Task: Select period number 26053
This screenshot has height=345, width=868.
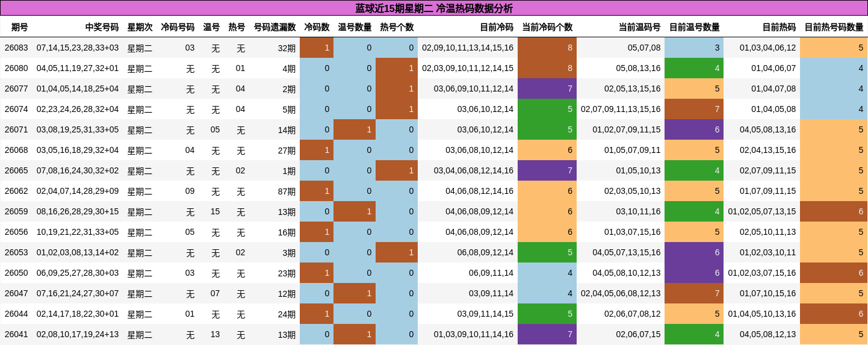Action: tap(16, 252)
